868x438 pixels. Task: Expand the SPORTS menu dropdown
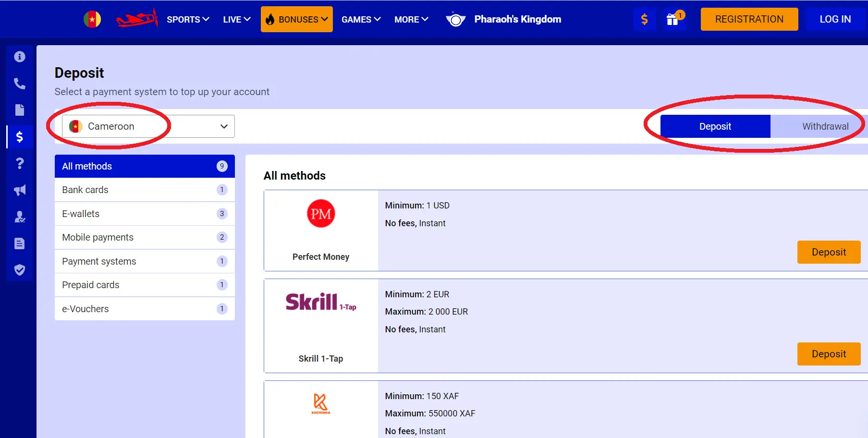coord(188,20)
